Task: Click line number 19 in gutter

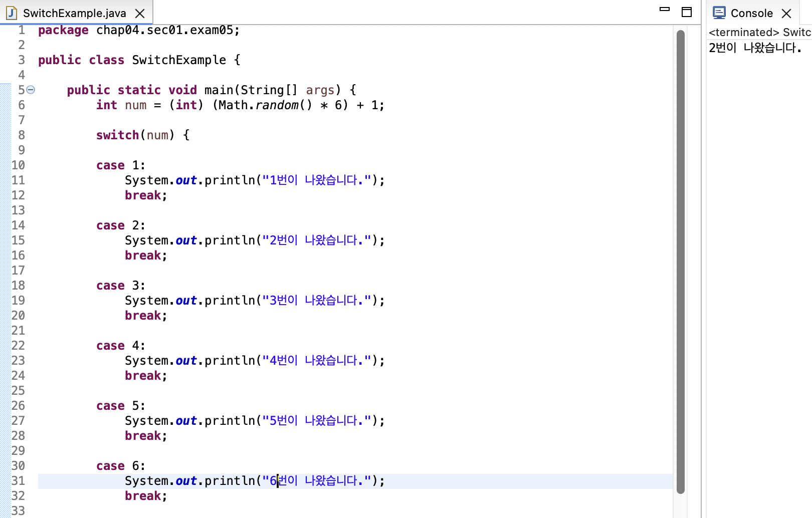Action: pos(18,301)
